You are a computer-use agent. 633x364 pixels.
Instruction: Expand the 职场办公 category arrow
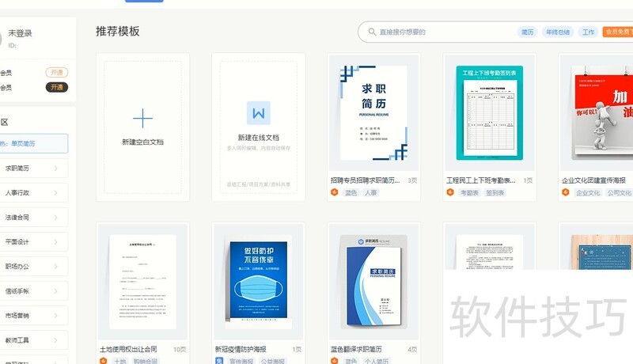pyautogui.click(x=55, y=267)
